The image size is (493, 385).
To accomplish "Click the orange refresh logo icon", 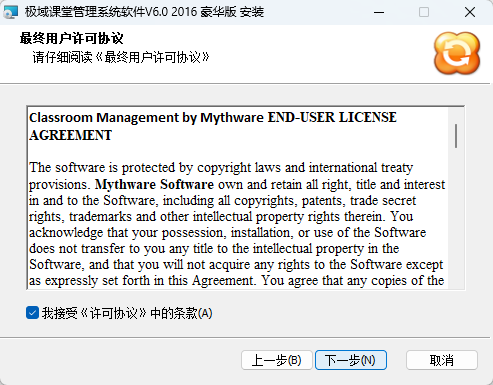I will pyautogui.click(x=457, y=53).
